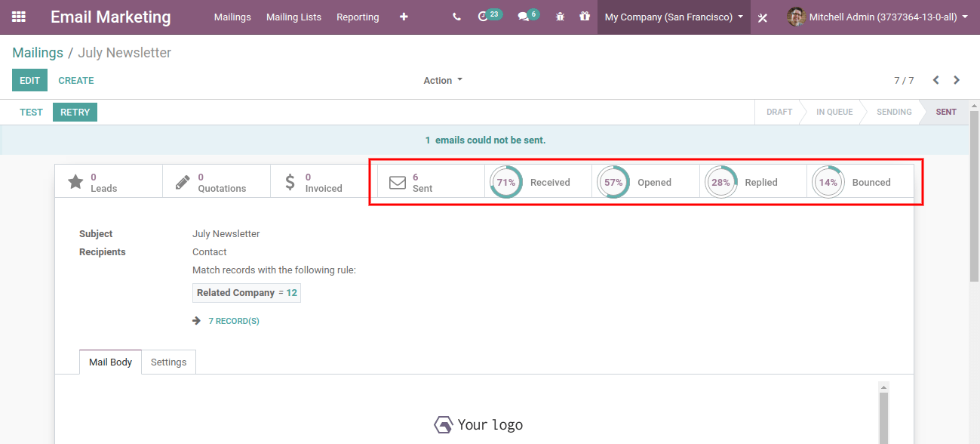Screen dimensions: 980x444
Task: Open Invoiced dollar stat button
Action: (x=324, y=182)
